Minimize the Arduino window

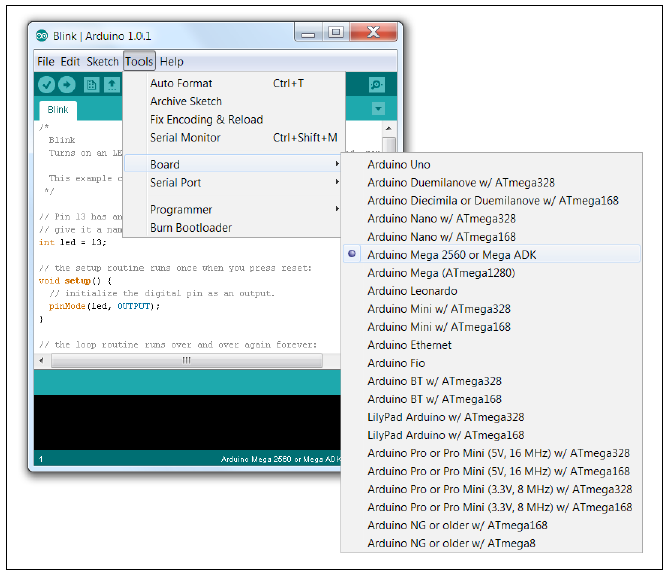(308, 33)
